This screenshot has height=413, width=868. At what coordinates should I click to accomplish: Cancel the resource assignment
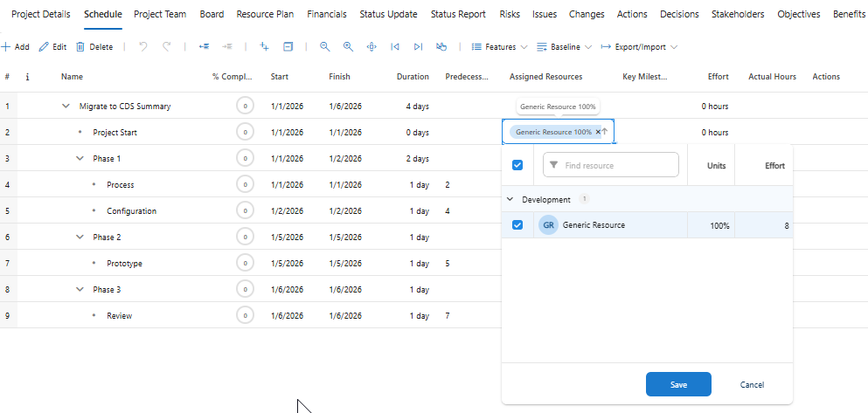tap(752, 385)
